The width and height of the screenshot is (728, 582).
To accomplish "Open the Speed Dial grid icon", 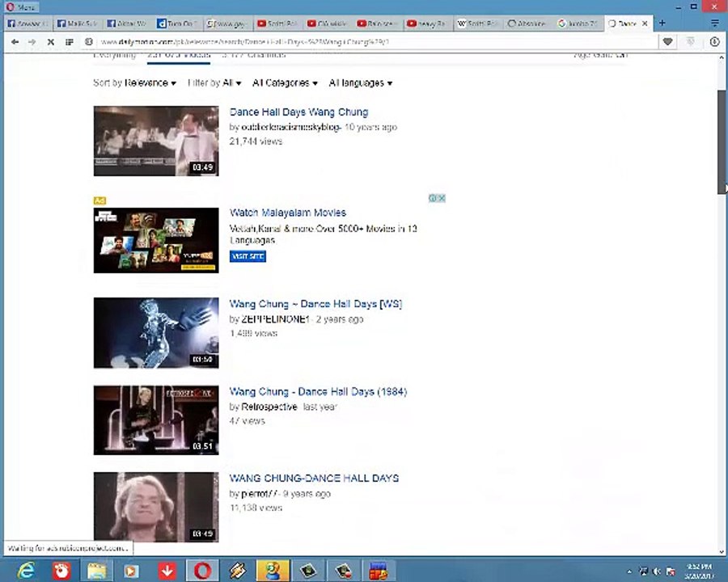I will tap(70, 42).
